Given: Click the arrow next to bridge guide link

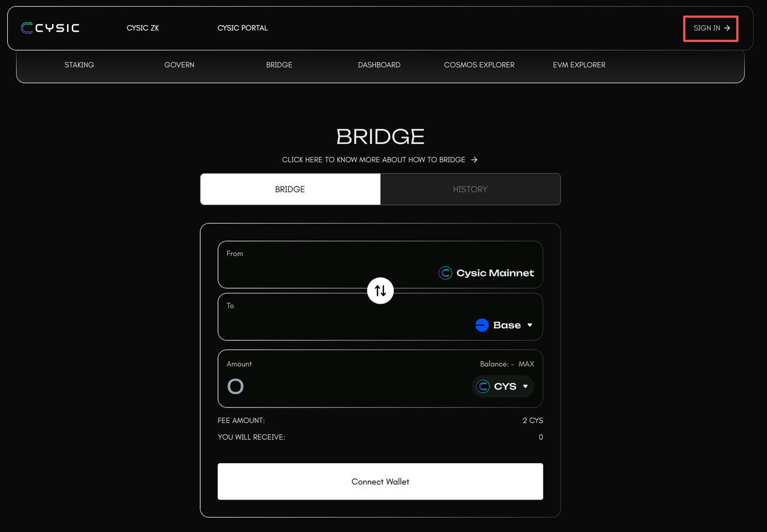Looking at the screenshot, I should pyautogui.click(x=475, y=160).
